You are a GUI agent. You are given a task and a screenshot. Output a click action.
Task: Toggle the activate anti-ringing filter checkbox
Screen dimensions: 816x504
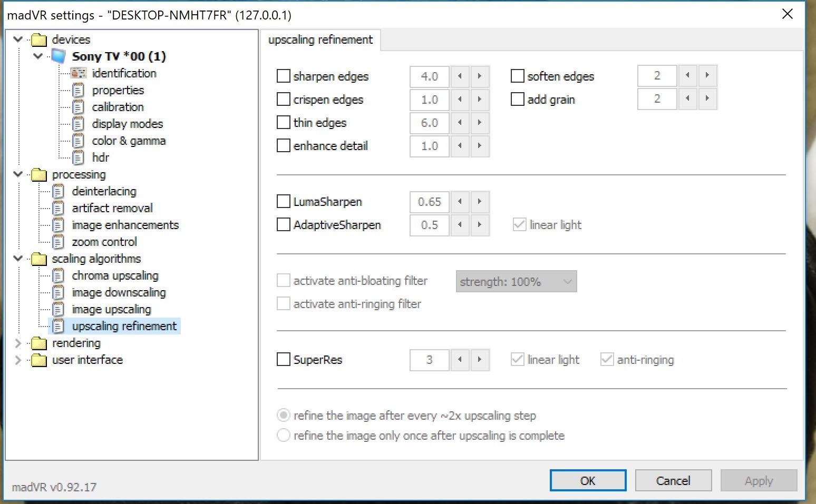(284, 303)
